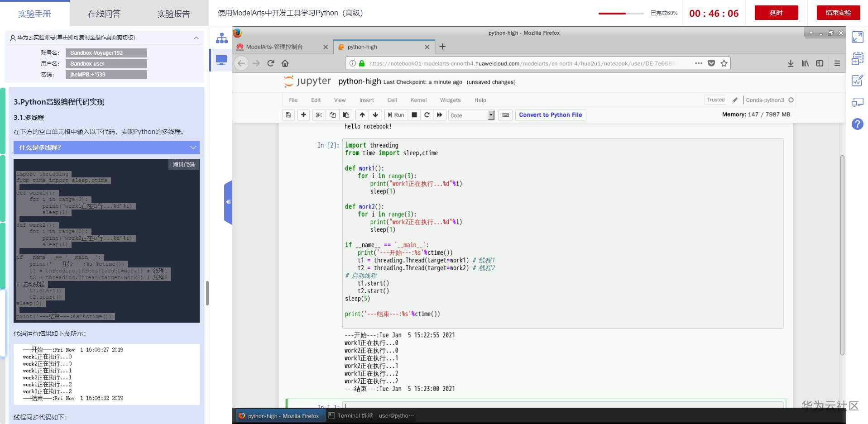Save the notebook checkpoint
This screenshot has width=868, height=424.
pos(288,115)
